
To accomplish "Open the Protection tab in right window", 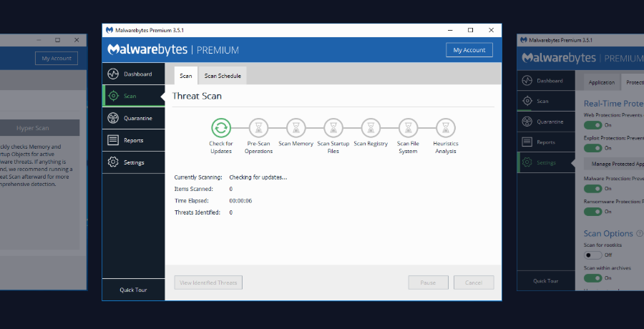I will (633, 82).
